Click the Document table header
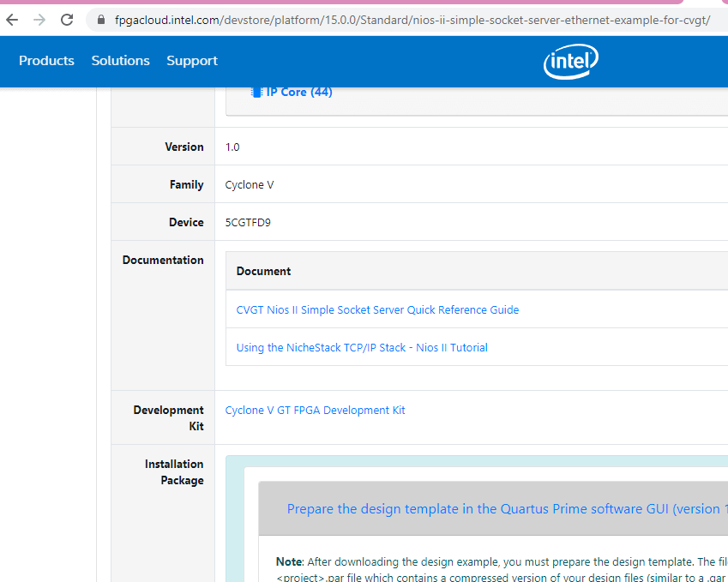The height and width of the screenshot is (582, 728). [x=263, y=271]
